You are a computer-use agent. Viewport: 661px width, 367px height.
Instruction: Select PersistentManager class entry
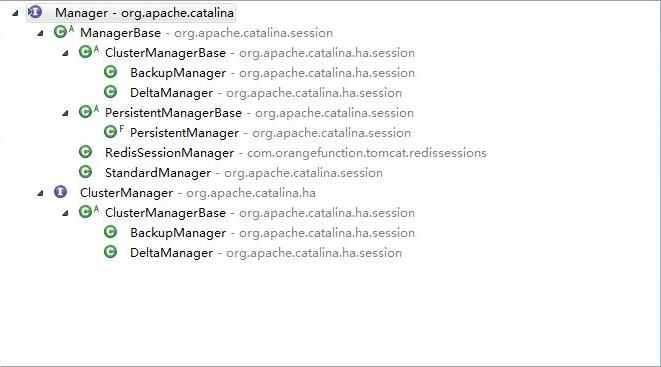(185, 133)
